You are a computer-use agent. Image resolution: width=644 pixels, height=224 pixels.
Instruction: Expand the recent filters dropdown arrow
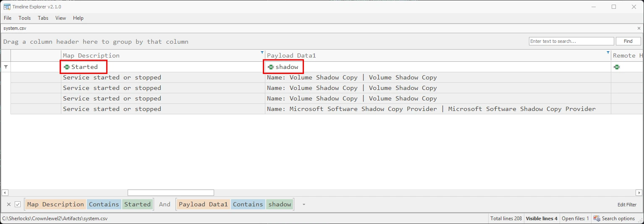click(304, 205)
